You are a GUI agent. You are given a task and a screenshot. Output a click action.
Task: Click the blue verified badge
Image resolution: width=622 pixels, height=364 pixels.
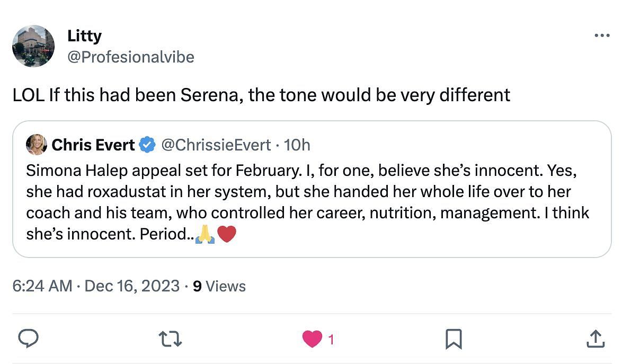click(147, 145)
